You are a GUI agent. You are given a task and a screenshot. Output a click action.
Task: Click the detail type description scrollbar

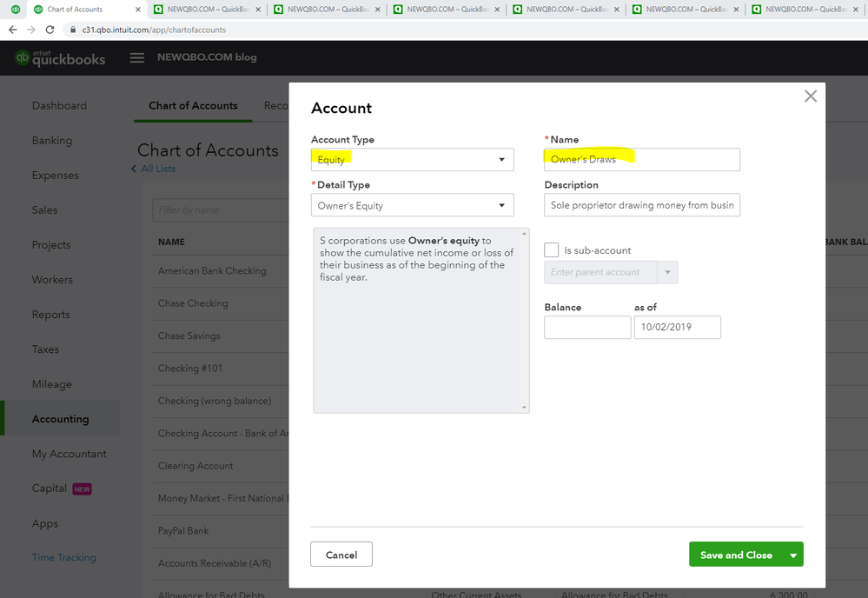(524, 320)
